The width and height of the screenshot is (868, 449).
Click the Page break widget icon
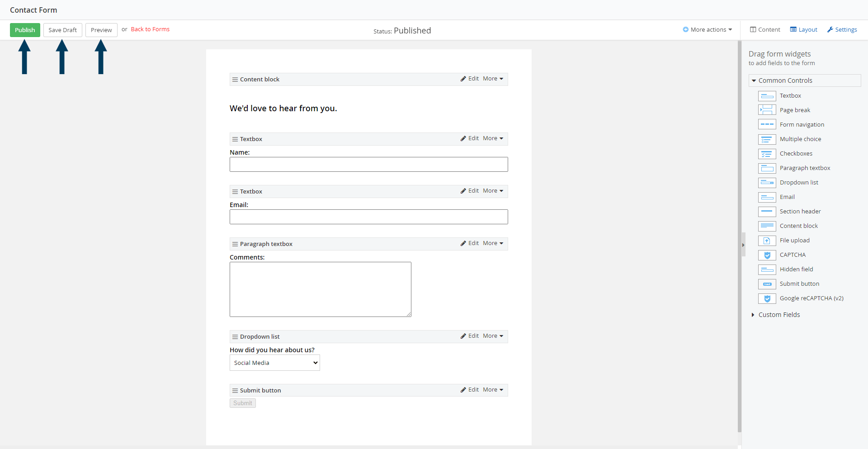coord(767,110)
